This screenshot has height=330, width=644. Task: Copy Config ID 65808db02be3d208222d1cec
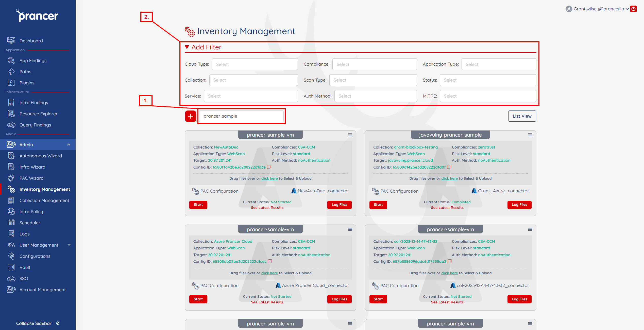(270, 261)
